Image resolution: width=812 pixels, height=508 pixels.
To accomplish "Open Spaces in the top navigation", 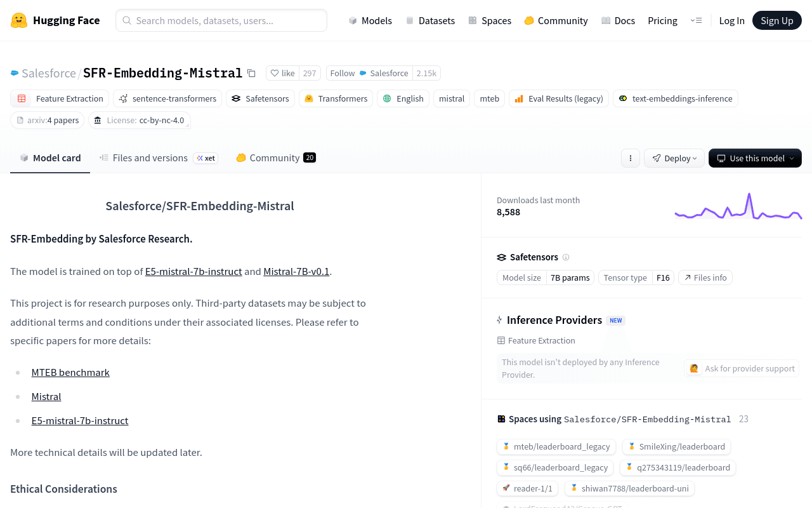I will pyautogui.click(x=490, y=20).
